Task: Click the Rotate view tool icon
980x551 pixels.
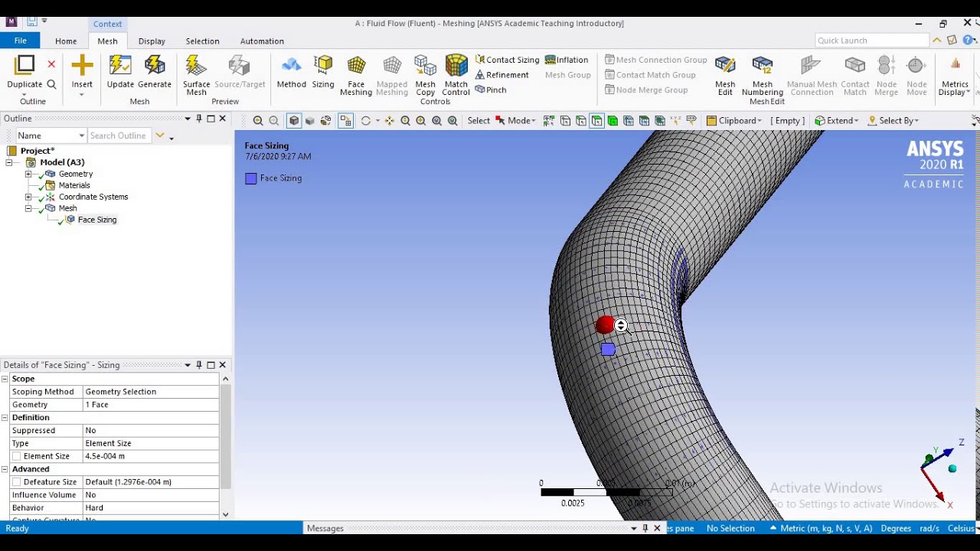Action: tap(366, 121)
